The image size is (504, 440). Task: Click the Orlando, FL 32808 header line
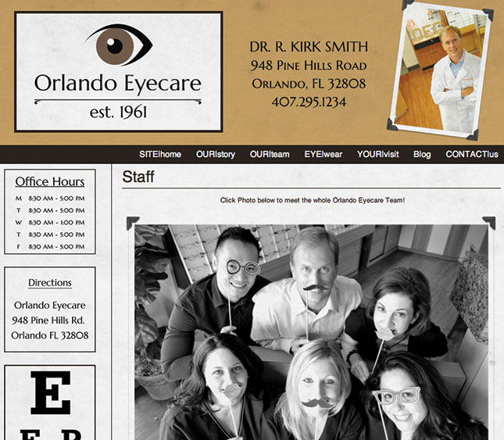[309, 84]
